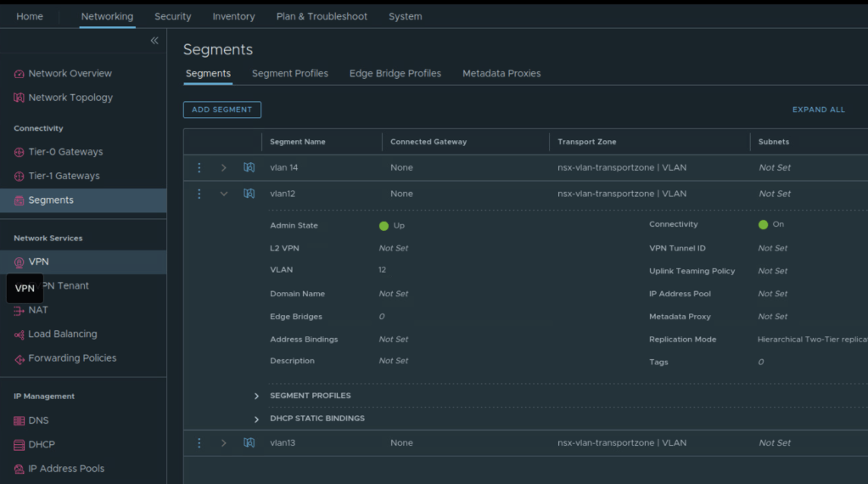Click the NAT icon in sidebar
Image resolution: width=868 pixels, height=484 pixels.
point(20,311)
